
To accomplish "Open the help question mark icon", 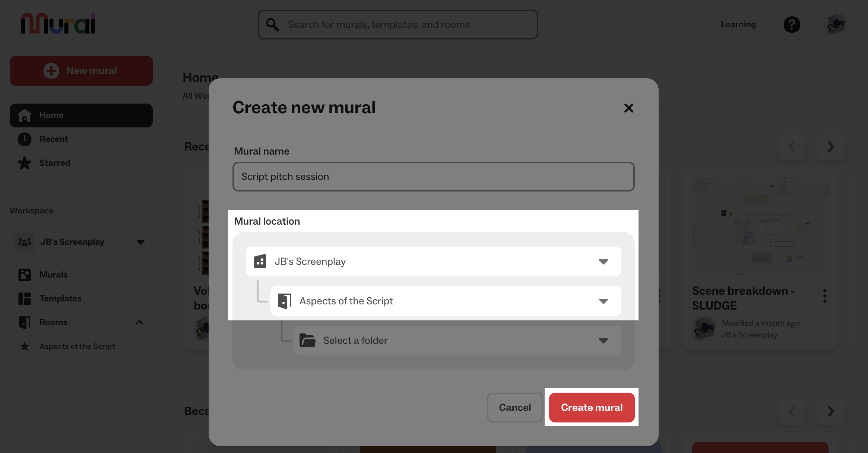I will 792,24.
